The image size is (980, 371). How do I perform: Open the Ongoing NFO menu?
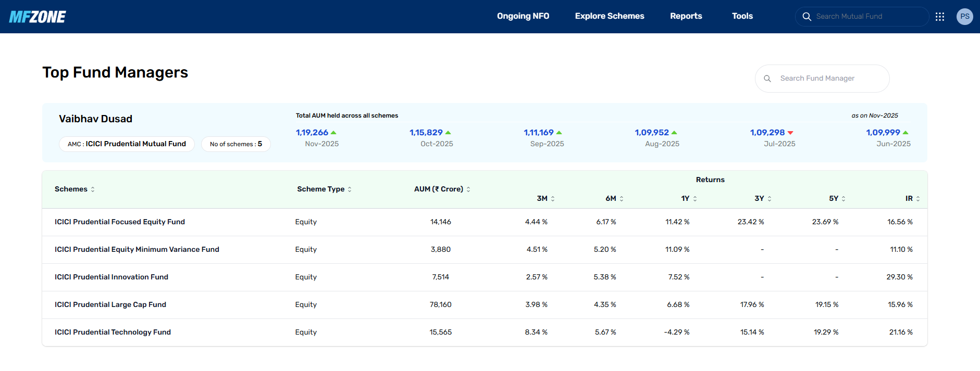(523, 16)
